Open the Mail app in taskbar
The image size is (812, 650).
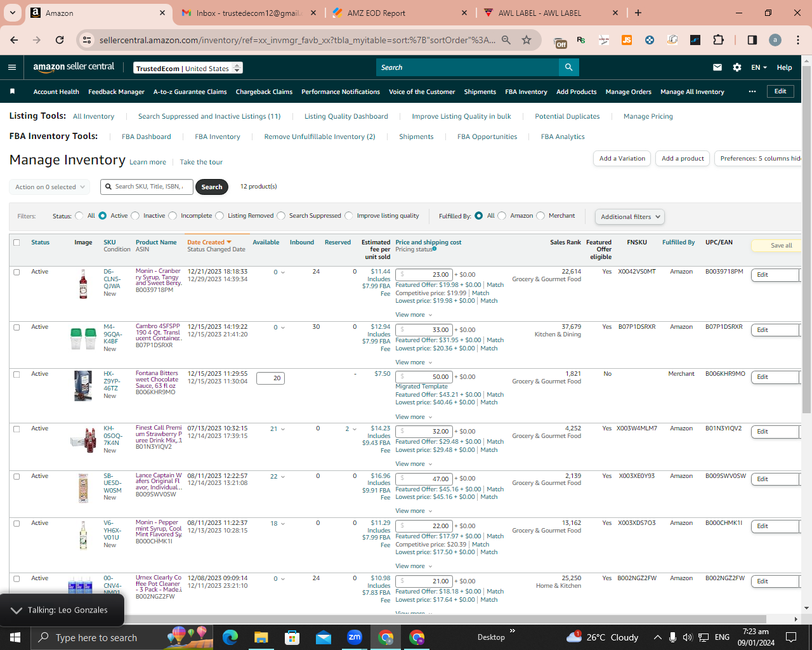pos(324,637)
